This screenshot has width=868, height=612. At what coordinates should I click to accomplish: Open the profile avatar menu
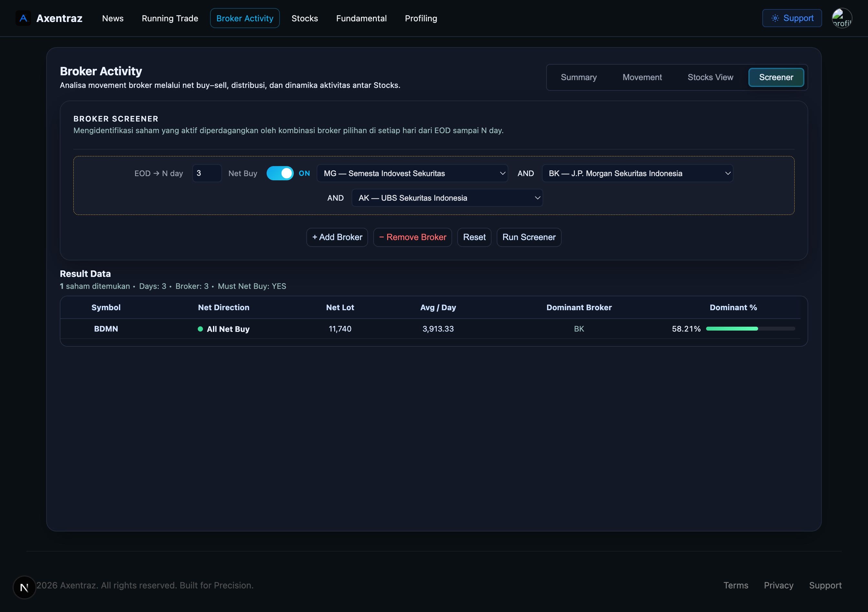(x=842, y=18)
